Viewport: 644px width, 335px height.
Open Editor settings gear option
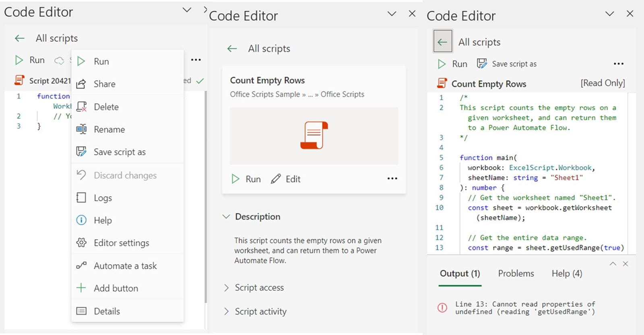pyautogui.click(x=121, y=243)
